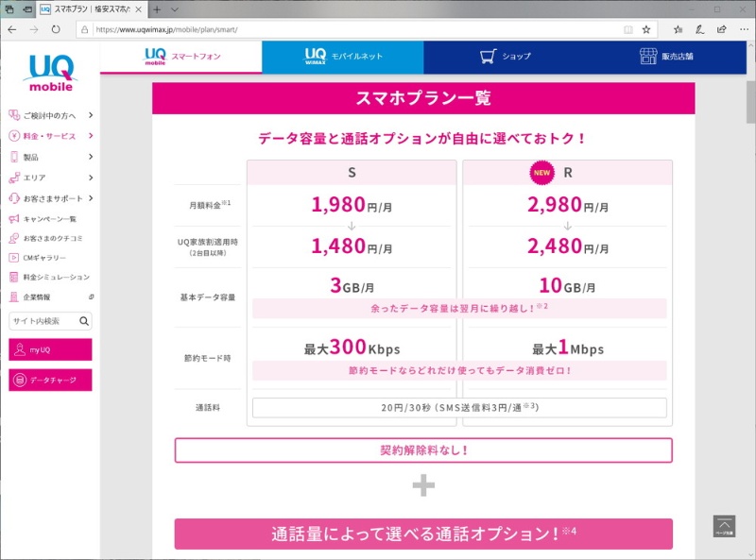Viewport: 756px width, 560px height.
Task: Expand the ご検討中の方へ menu
Action: point(51,115)
